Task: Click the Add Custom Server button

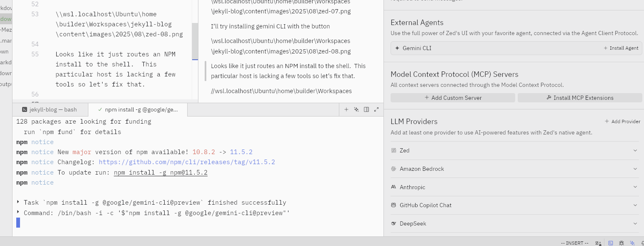Action: point(453,98)
